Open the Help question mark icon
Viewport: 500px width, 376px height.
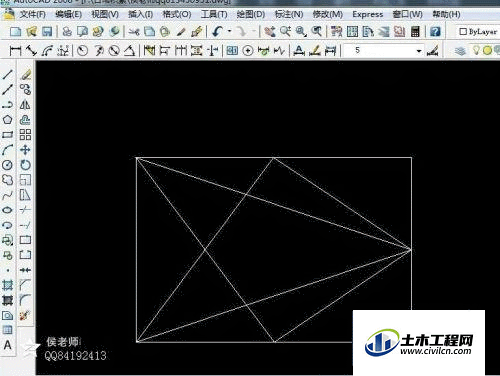coord(435,32)
